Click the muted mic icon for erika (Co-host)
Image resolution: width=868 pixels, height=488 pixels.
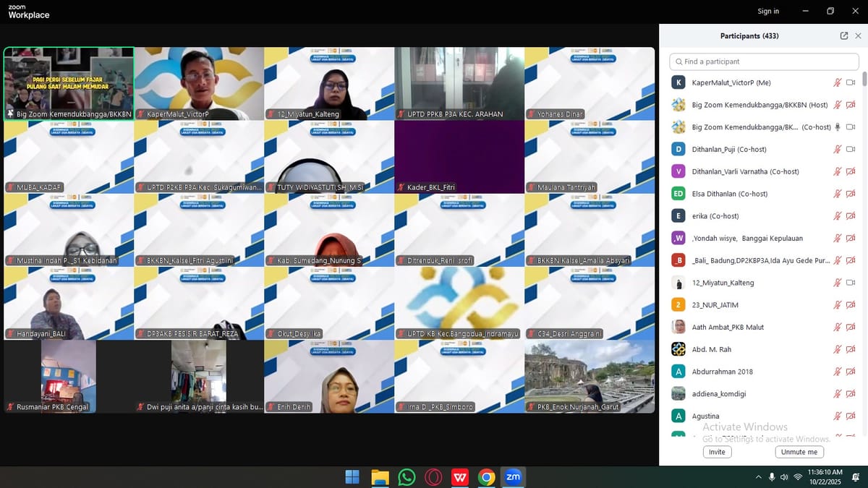pos(838,216)
